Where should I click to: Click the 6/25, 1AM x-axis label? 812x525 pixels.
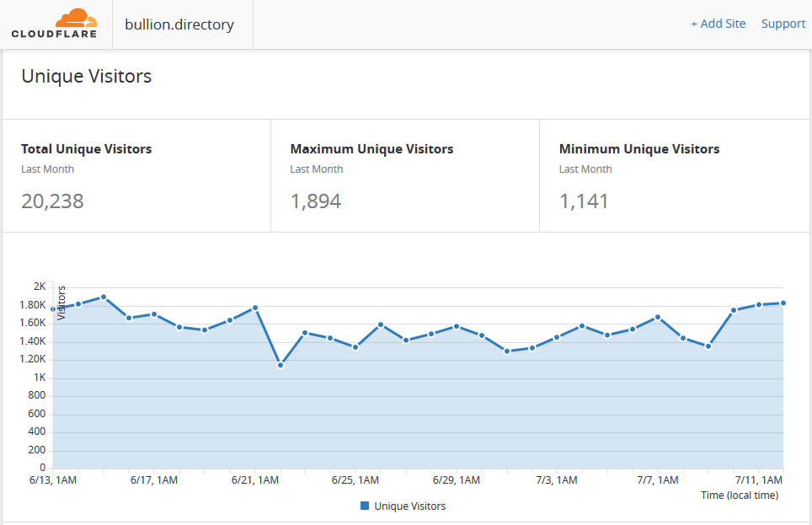[355, 480]
